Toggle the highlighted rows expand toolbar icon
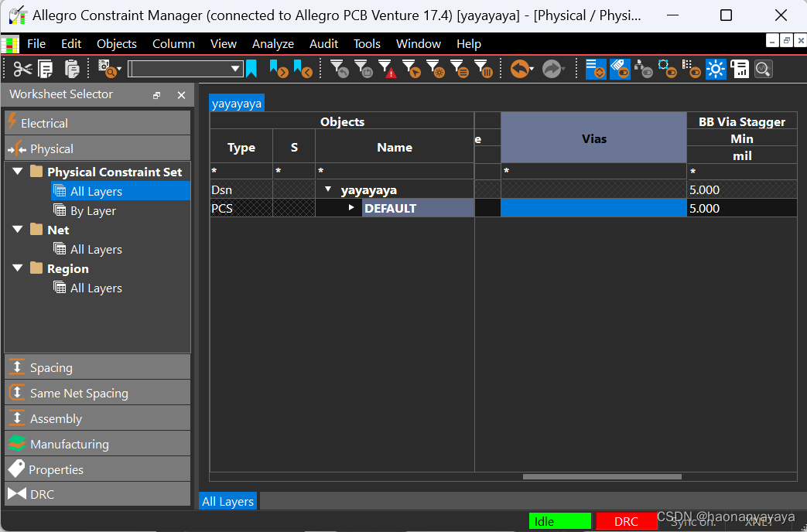This screenshot has height=532, width=807. [596, 69]
